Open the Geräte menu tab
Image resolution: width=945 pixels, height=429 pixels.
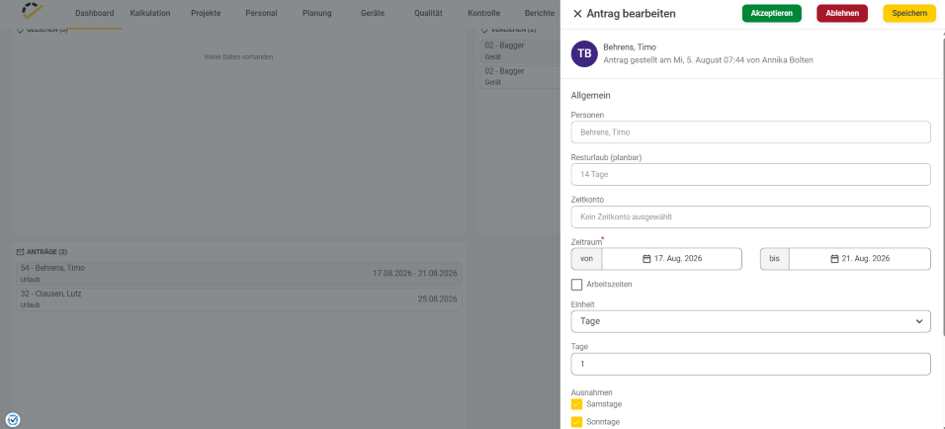click(x=372, y=13)
